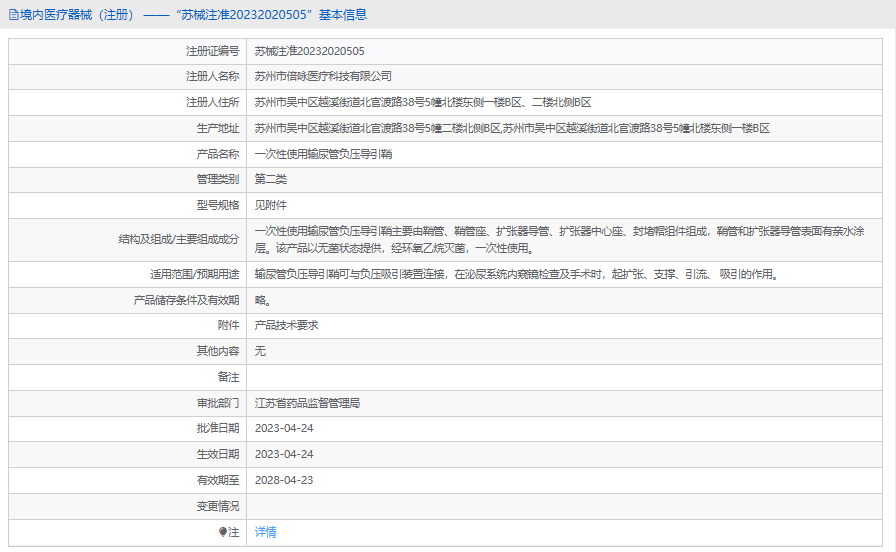Click the 略。 value in storage conditions row
The height and width of the screenshot is (552, 896).
click(x=262, y=300)
